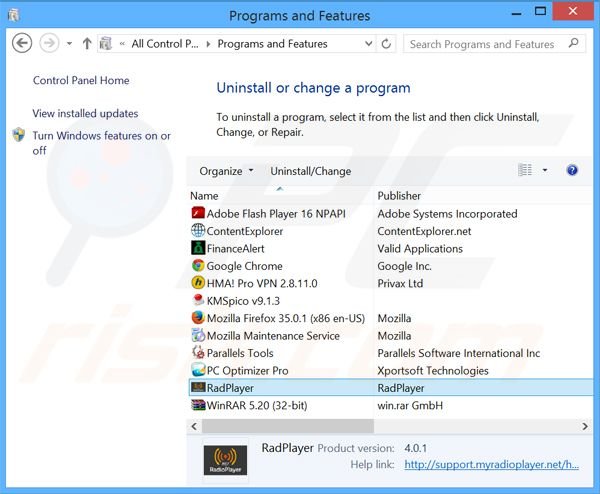Click publisher win.rar GmbH
This screenshot has height=494, width=600.
pyautogui.click(x=410, y=405)
